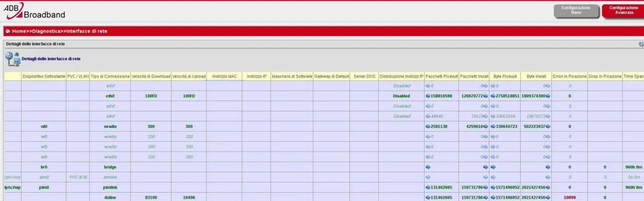Click the Velocità di Upload column header
This screenshot has width=644, height=201.
pos(189,76)
